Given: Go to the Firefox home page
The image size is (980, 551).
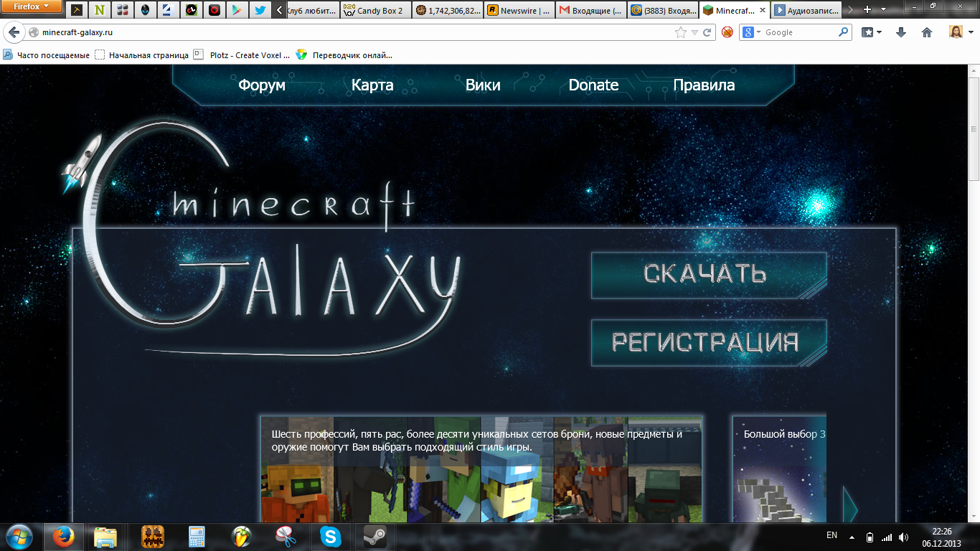Looking at the screenshot, I should (927, 32).
